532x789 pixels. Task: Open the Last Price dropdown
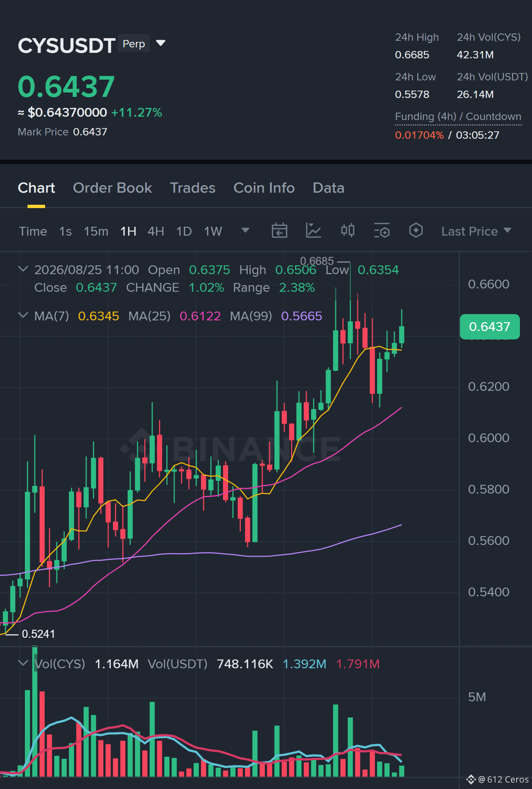tap(476, 231)
